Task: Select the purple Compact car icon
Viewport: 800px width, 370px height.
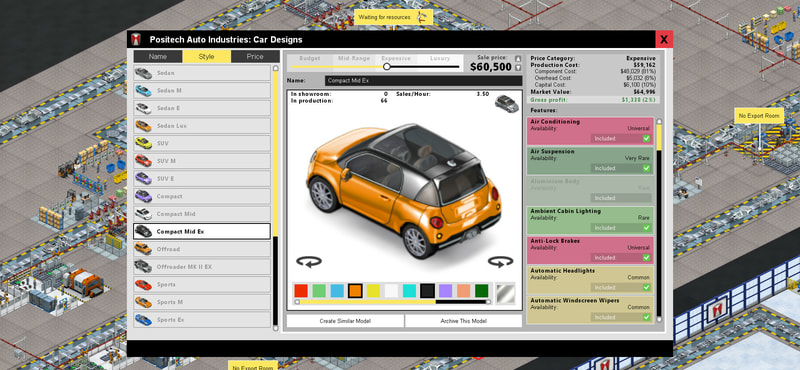Action: pyautogui.click(x=143, y=196)
